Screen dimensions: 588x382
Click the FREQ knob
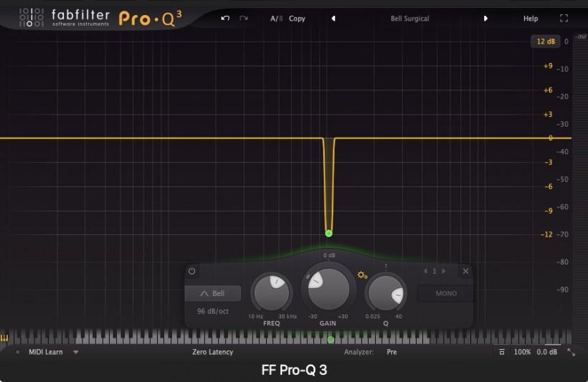tap(272, 292)
